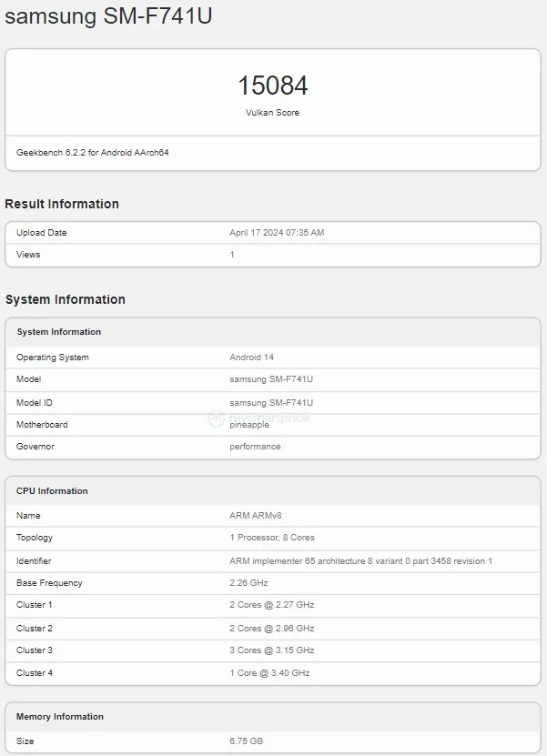547x756 pixels.
Task: Click the Upload Date value April 17 2024
Action: (x=277, y=233)
